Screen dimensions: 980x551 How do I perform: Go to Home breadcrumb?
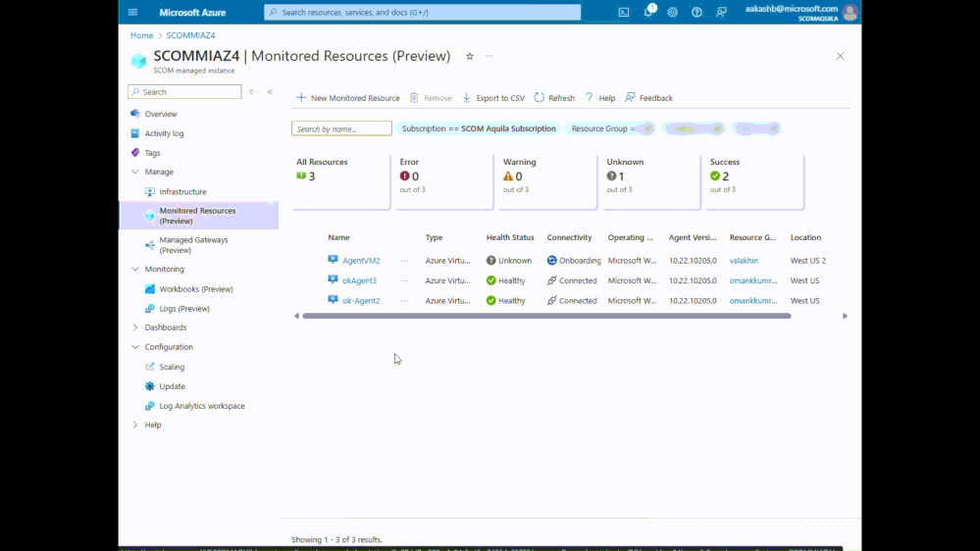pyautogui.click(x=142, y=35)
